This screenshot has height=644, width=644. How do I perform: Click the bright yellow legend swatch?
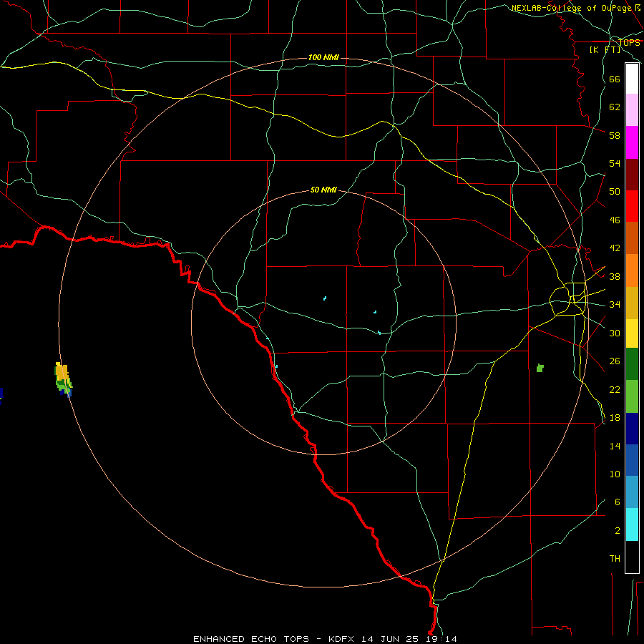pyautogui.click(x=632, y=333)
